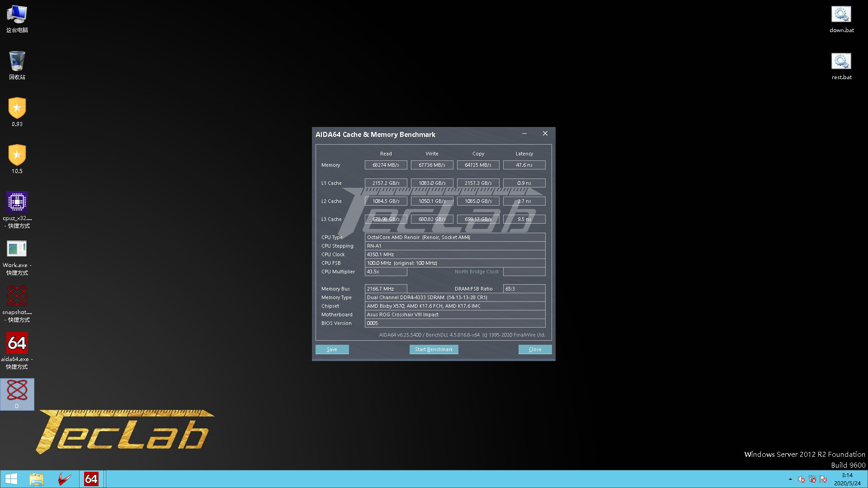This screenshot has width=868, height=488.
Task: Open the taskbar clock showing 3:14
Action: [847, 479]
